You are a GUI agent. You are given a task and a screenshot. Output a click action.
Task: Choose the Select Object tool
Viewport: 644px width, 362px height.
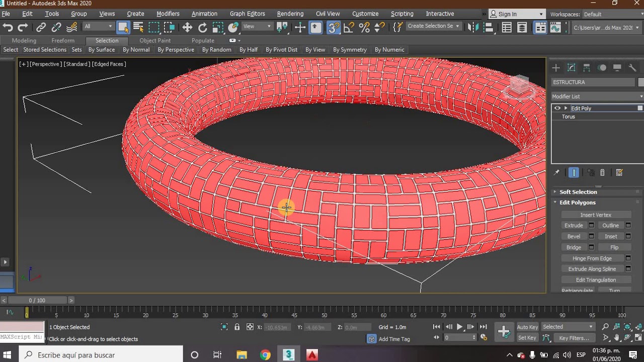tap(123, 28)
